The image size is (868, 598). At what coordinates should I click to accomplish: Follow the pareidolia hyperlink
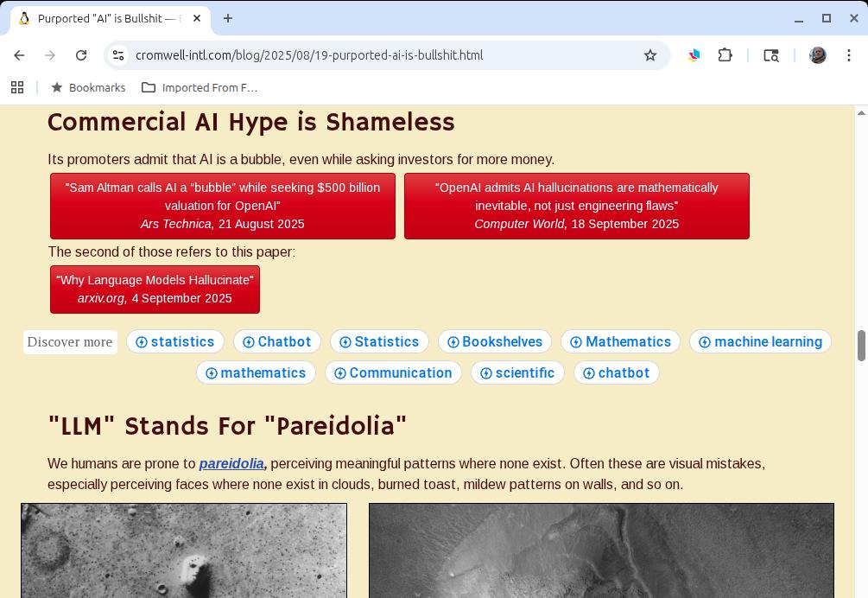click(231, 464)
